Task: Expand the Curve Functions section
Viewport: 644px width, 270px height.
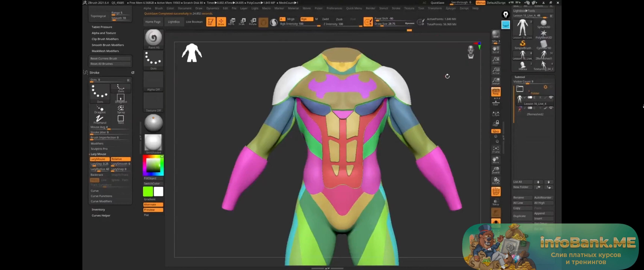Action: (101, 196)
